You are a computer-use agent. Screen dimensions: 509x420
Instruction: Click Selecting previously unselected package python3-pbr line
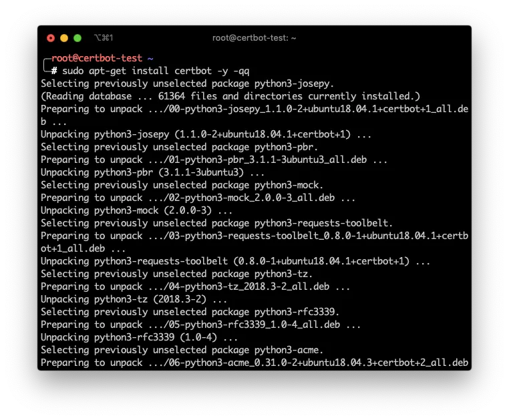coord(179,147)
